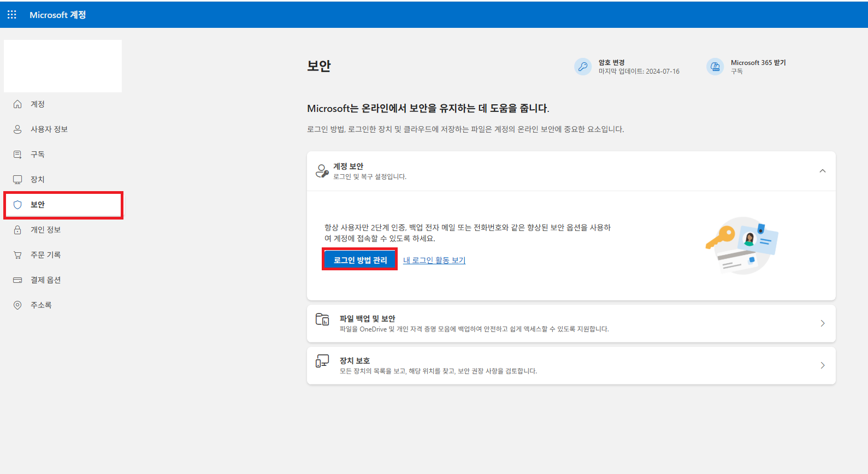Click the 계정 보안 section title
Screen dimensions: 868x474
click(x=348, y=166)
